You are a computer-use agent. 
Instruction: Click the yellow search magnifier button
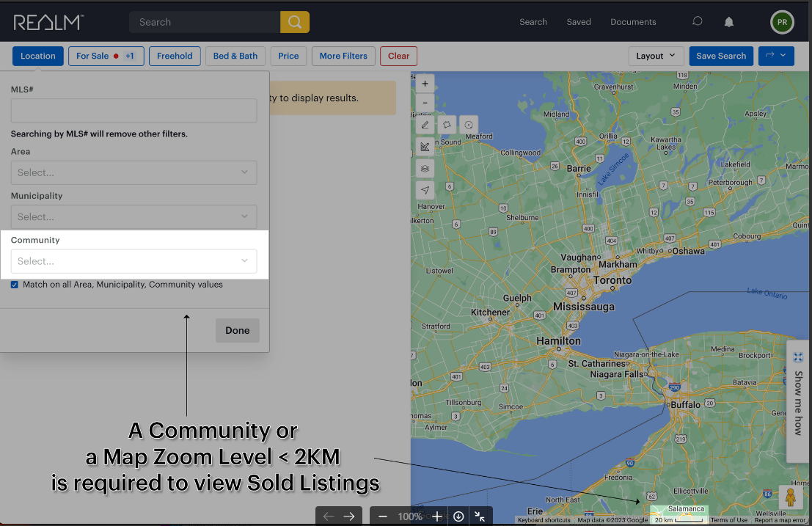pos(295,22)
